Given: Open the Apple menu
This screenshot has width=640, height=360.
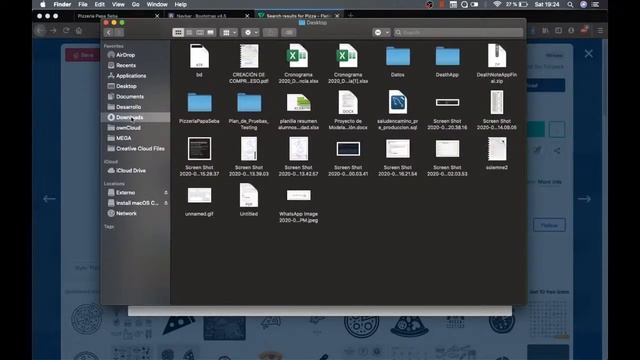Looking at the screenshot, I should click(x=43, y=4).
